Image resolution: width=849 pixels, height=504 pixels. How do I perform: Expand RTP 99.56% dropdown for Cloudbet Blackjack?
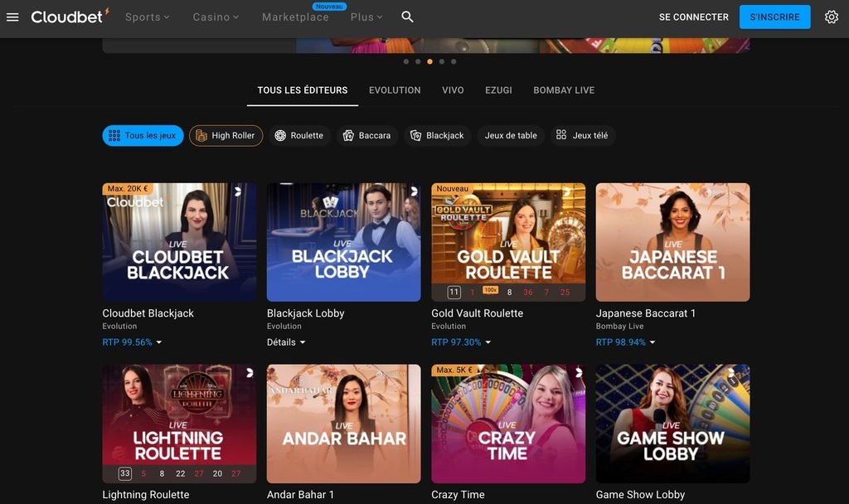tap(132, 342)
